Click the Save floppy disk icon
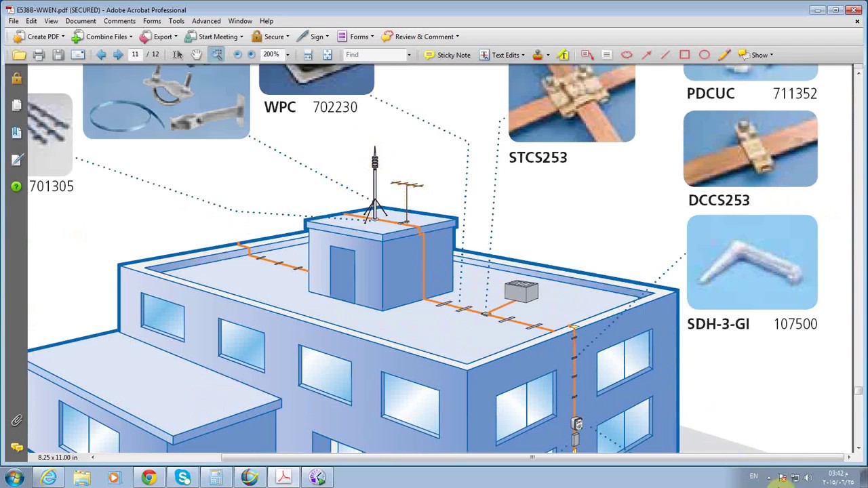 click(x=58, y=55)
